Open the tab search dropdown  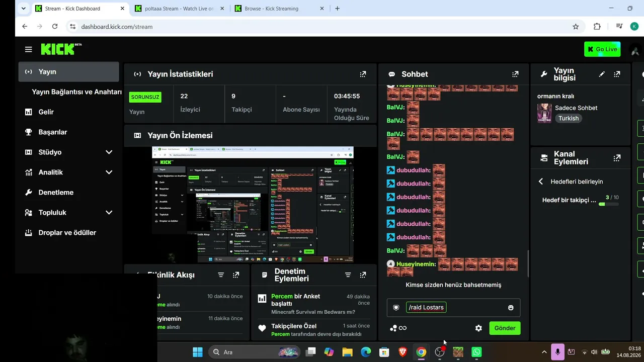(23, 9)
